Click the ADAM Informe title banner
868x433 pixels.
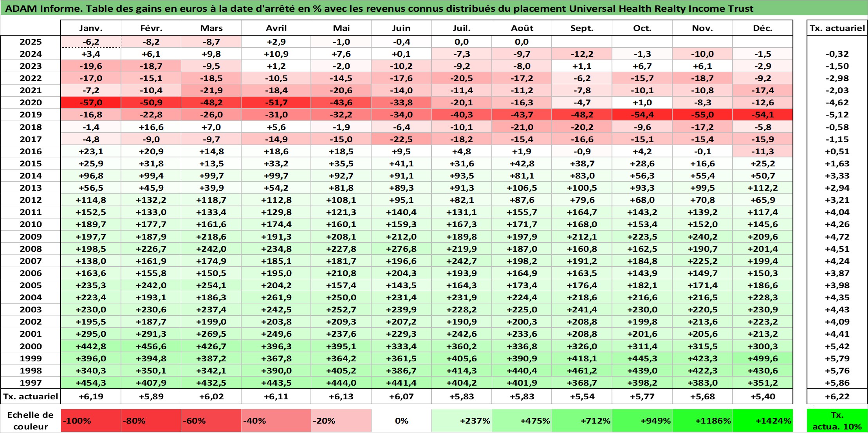(x=434, y=8)
